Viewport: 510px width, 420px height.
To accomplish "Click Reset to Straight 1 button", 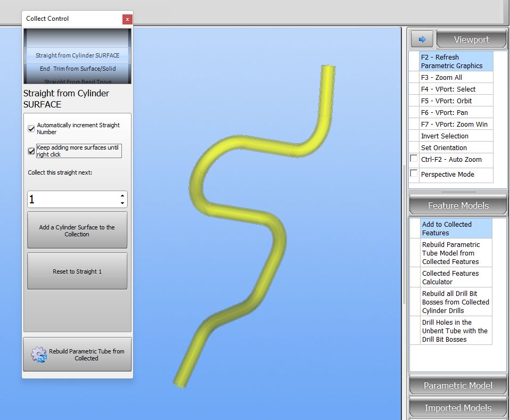I will click(x=77, y=271).
